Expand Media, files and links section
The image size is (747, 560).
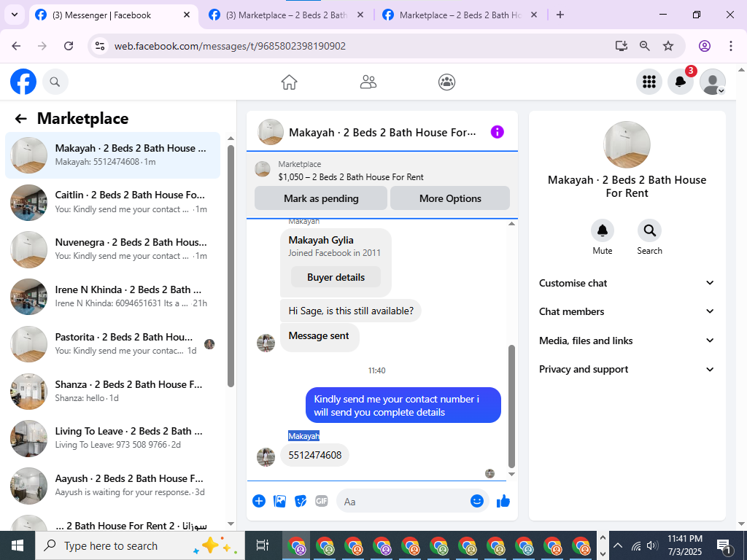tap(627, 341)
